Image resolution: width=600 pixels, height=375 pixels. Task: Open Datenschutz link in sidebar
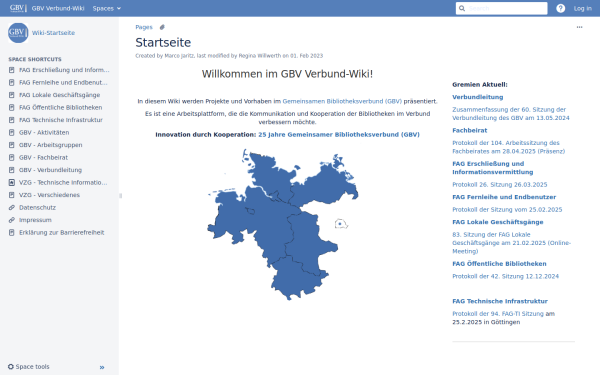[38, 207]
